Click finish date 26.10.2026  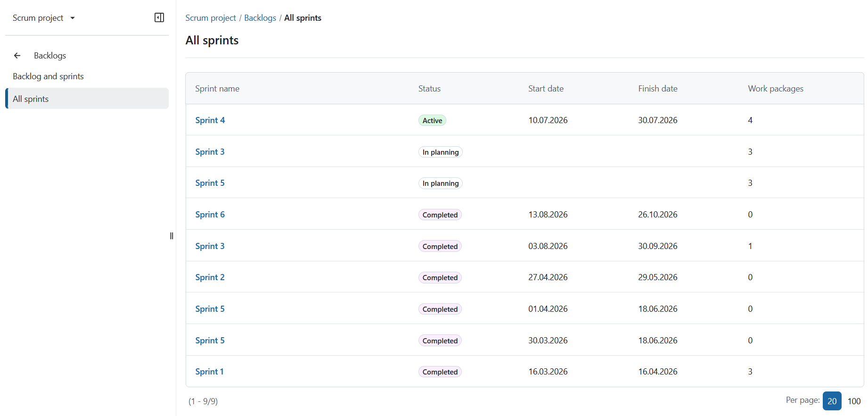click(x=658, y=215)
